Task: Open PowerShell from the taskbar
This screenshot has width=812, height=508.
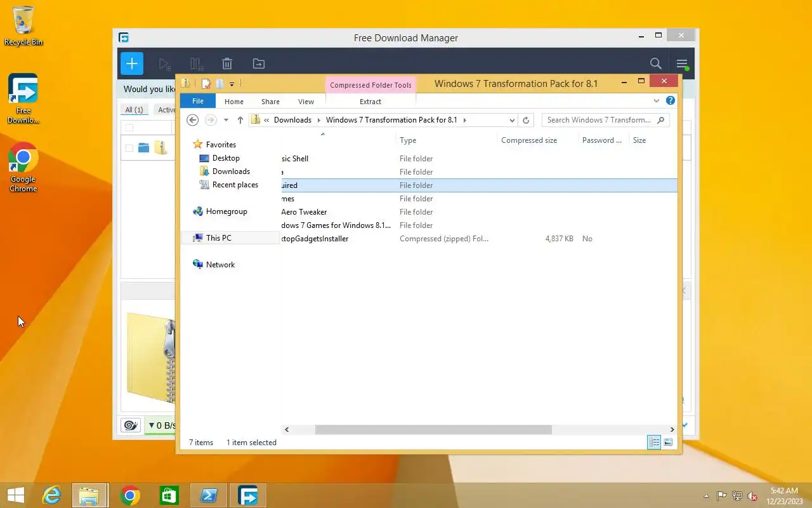Action: point(209,495)
